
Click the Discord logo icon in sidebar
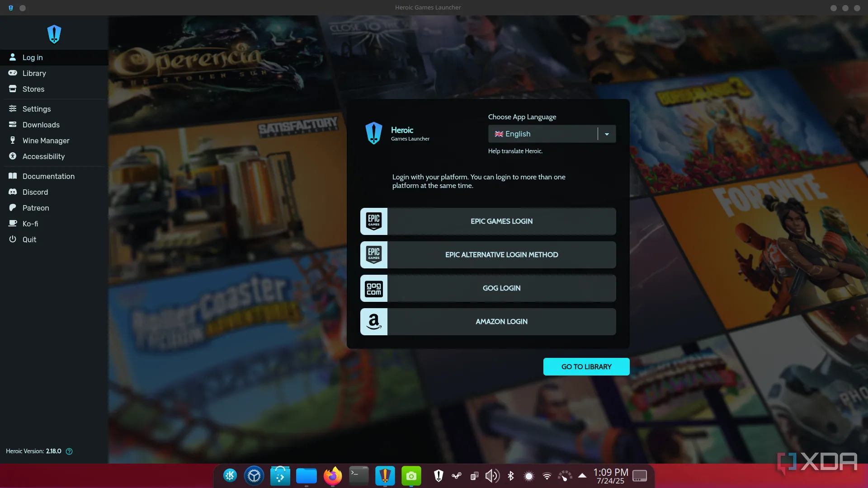[13, 192]
